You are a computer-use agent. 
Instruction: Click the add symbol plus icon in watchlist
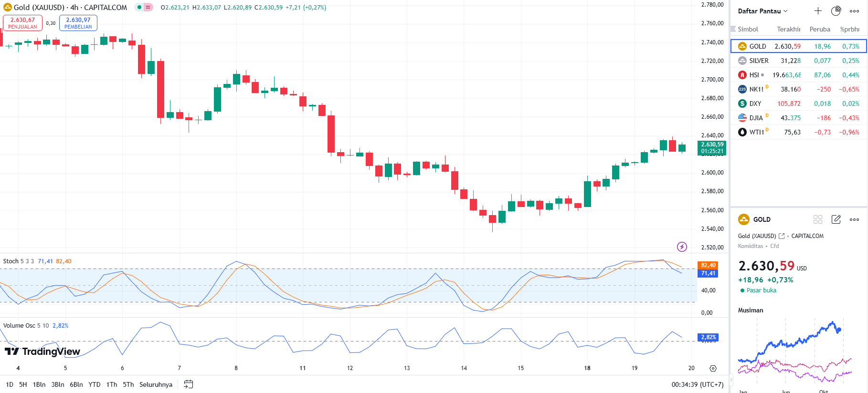(818, 11)
